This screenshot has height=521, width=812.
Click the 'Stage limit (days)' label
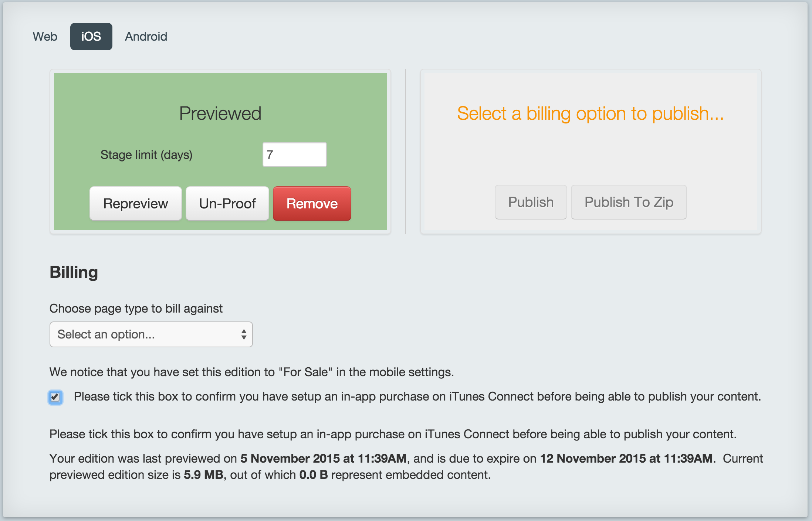(146, 154)
